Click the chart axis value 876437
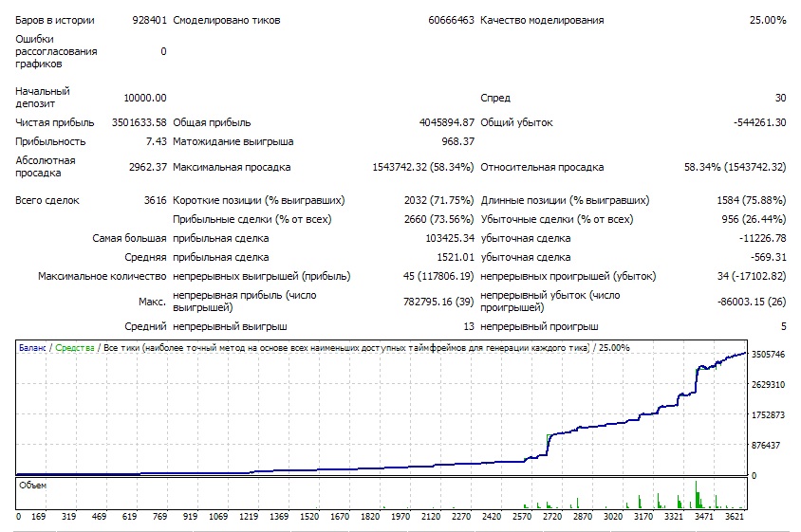The height and width of the screenshot is (532, 801). 766,445
